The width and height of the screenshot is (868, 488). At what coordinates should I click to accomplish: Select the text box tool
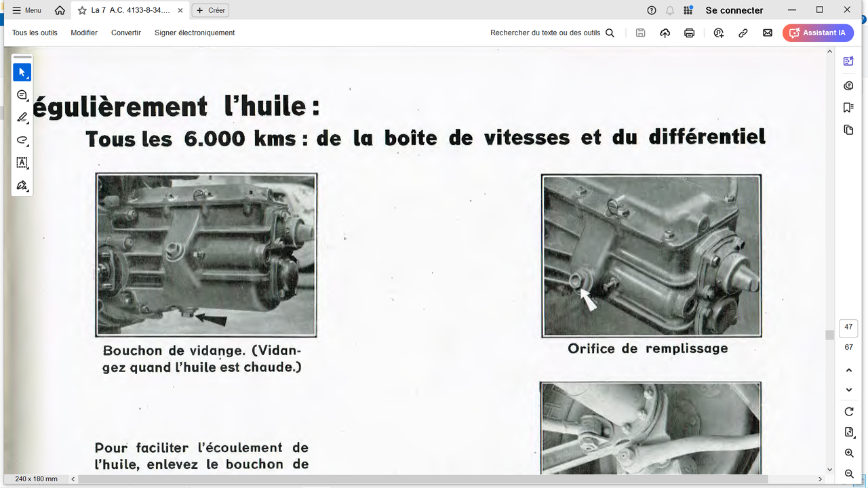click(22, 163)
